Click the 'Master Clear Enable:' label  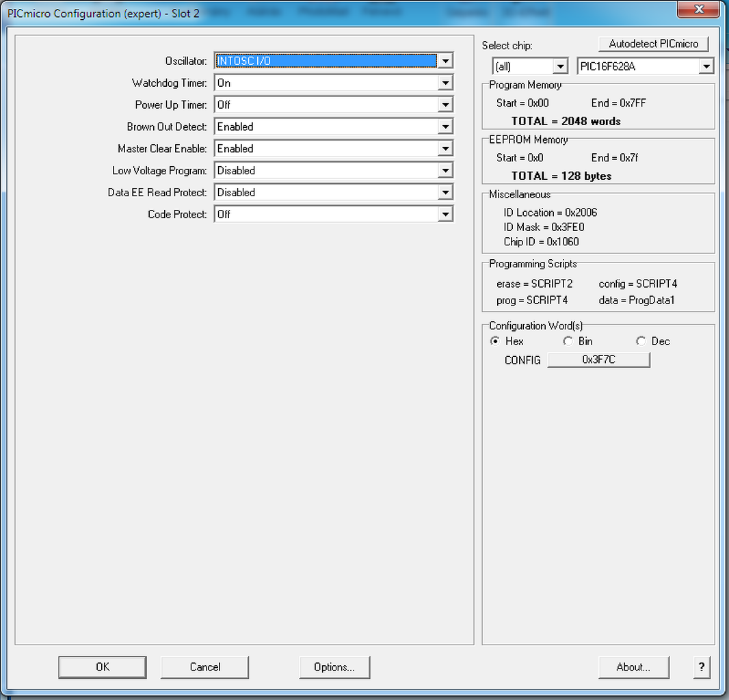[x=162, y=148]
